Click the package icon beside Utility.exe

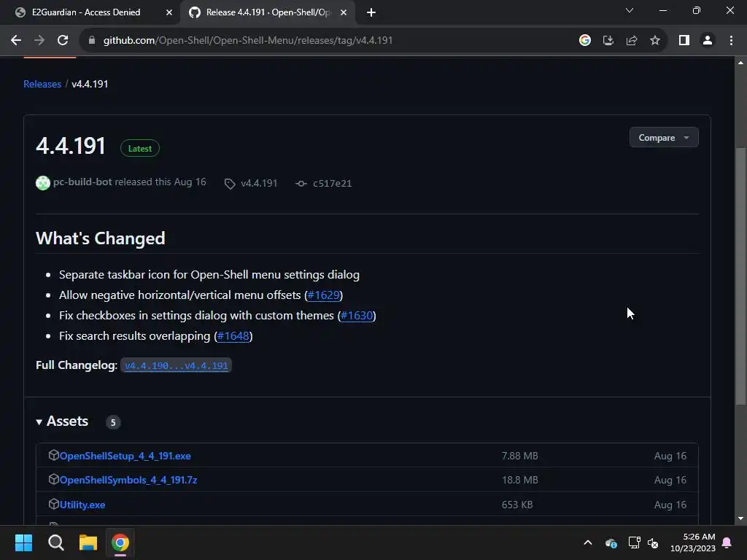click(x=53, y=504)
